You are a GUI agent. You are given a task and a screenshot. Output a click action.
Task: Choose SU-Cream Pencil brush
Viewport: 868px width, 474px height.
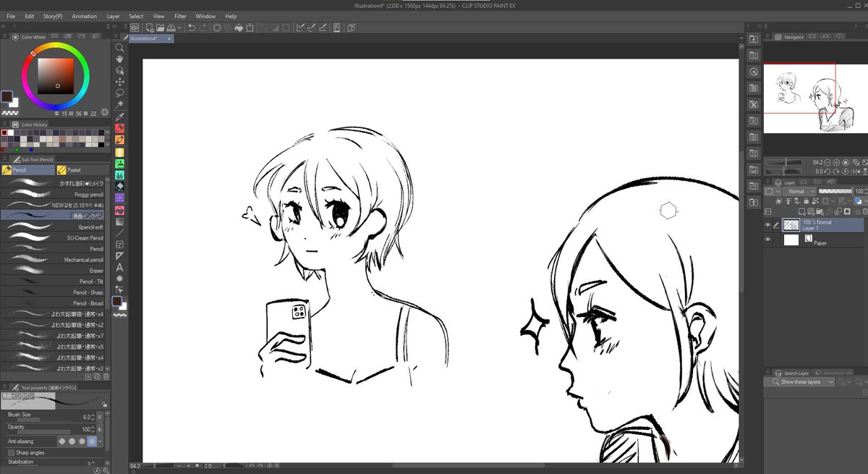click(x=54, y=237)
